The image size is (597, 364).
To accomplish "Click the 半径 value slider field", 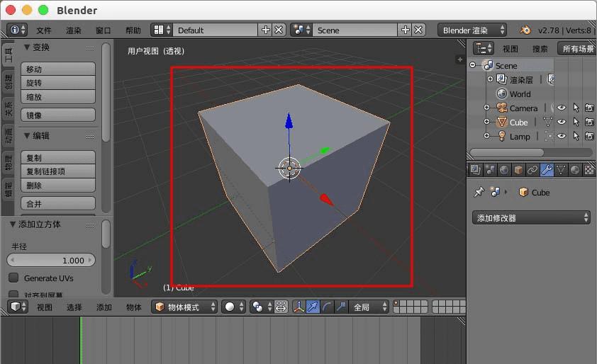I will tap(51, 261).
